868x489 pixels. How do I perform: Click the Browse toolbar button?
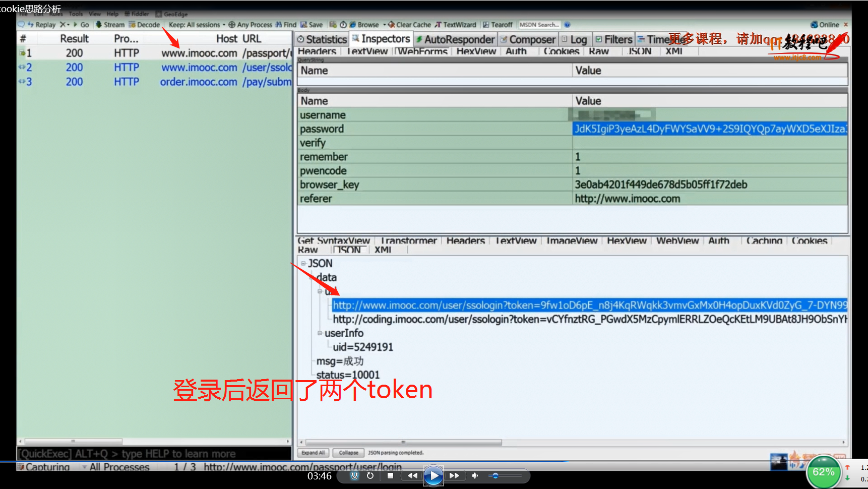click(364, 25)
